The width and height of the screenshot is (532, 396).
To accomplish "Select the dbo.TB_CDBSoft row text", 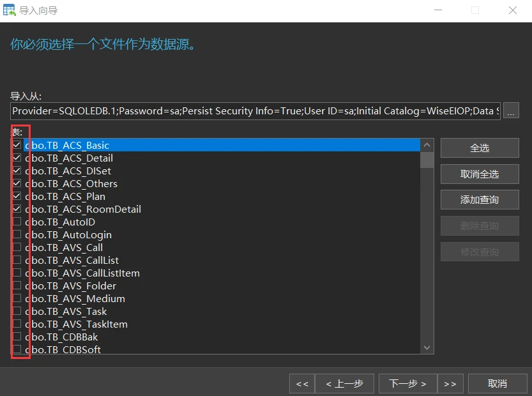I will pos(63,349).
